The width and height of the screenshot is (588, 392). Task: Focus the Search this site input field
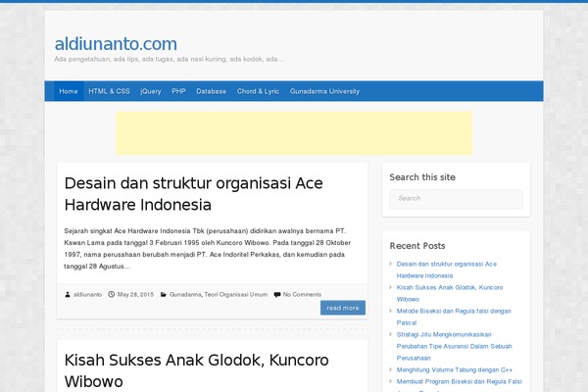(x=456, y=199)
